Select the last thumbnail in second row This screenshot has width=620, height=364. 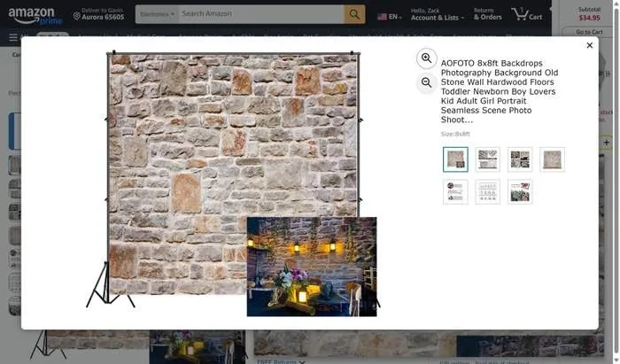520,191
